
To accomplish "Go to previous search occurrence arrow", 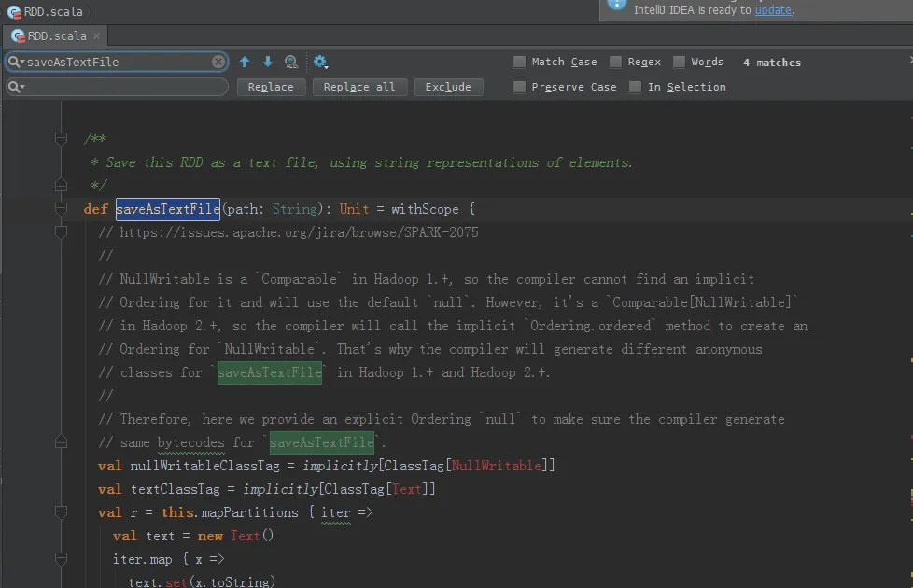I will pos(245,62).
